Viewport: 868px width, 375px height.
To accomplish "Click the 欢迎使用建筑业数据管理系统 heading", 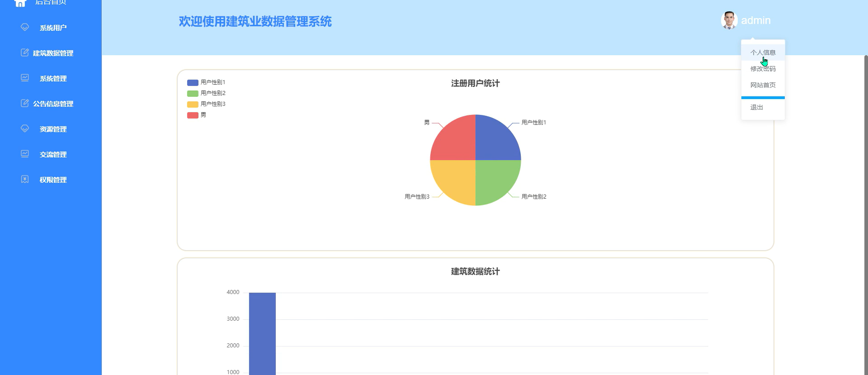I will point(255,21).
